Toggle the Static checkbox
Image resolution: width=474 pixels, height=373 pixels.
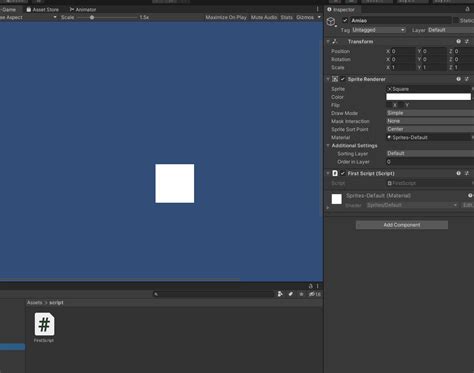tap(456, 20)
